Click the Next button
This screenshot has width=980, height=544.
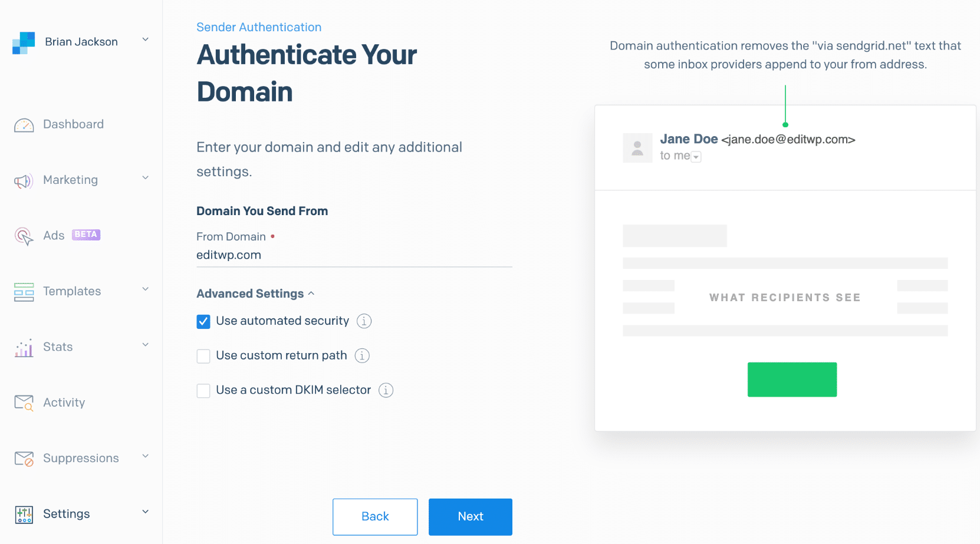click(x=470, y=516)
